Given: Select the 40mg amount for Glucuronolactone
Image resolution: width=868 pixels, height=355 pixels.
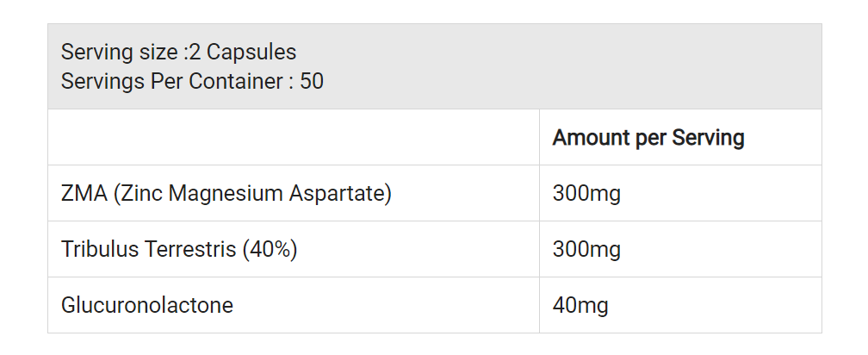Looking at the screenshot, I should point(580,305).
